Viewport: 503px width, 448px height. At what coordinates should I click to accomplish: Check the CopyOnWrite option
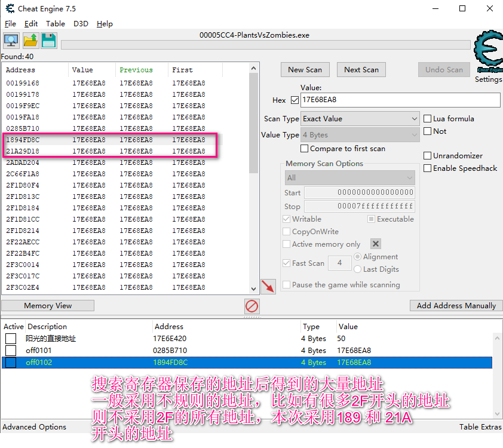pyautogui.click(x=287, y=232)
